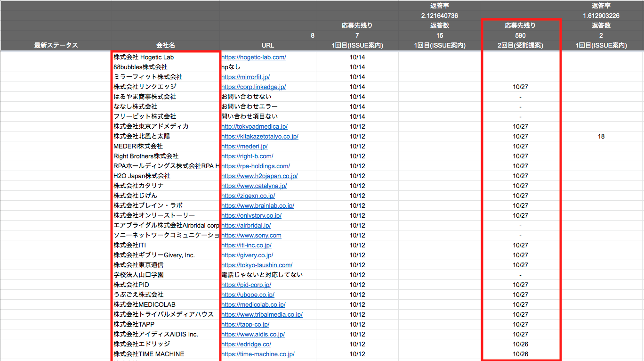This screenshot has height=361, width=644.
Task: Select the ななし株式会社 cell
Action: point(166,107)
